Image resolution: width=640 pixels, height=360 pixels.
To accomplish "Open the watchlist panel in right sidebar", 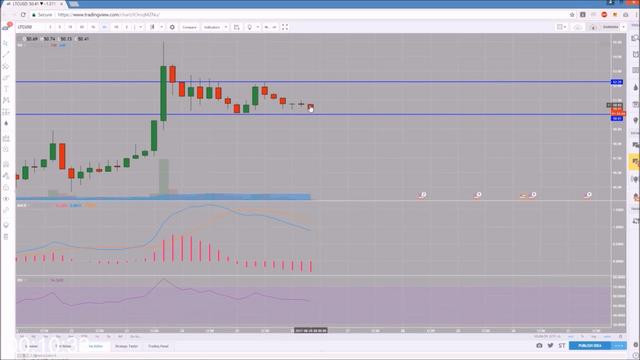I will click(635, 38).
